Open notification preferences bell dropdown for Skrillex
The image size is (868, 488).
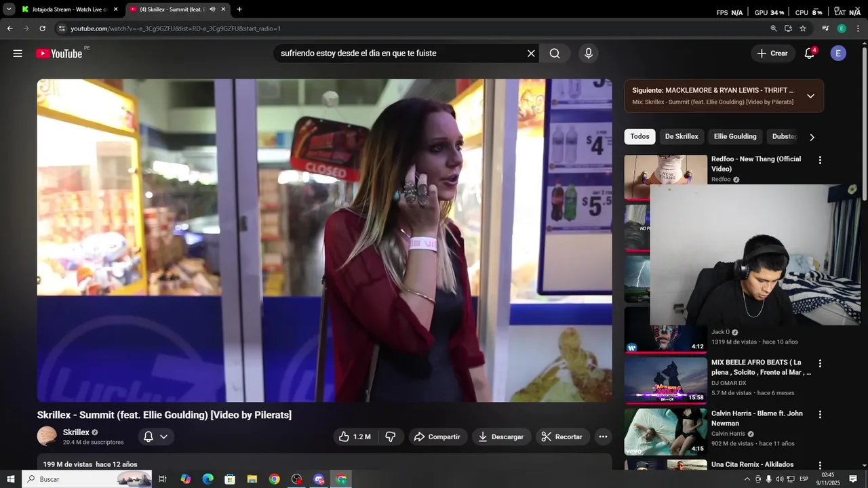coord(156,436)
